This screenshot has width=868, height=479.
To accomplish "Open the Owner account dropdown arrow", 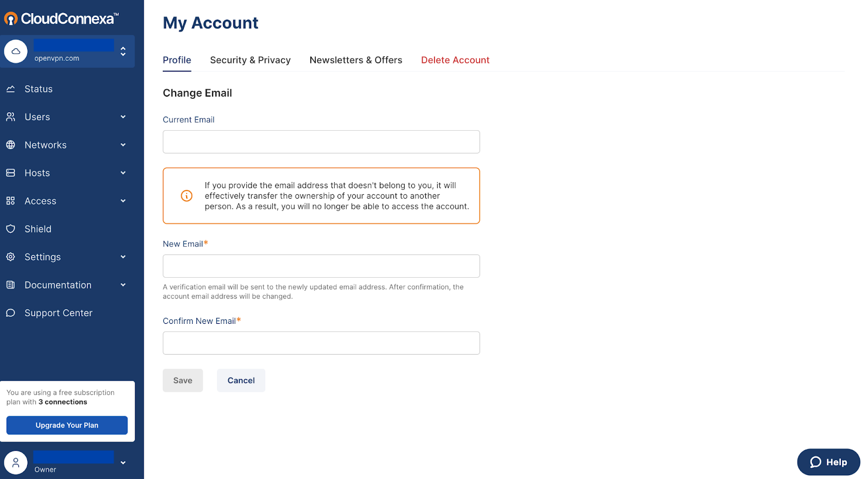I will pos(123,463).
